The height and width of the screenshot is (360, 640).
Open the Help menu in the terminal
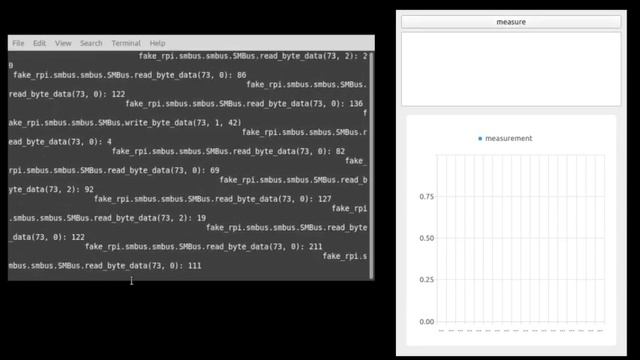[157, 43]
